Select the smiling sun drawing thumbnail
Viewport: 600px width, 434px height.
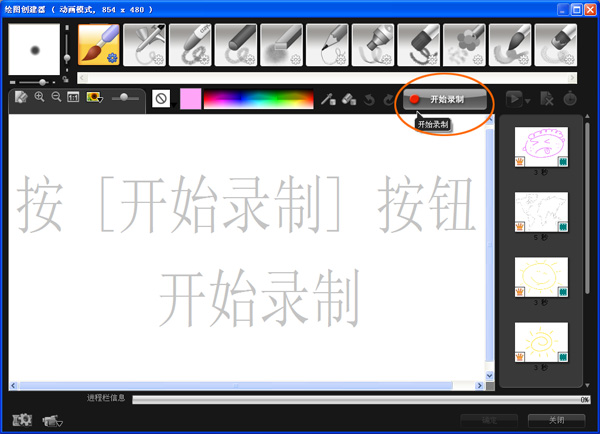click(541, 277)
